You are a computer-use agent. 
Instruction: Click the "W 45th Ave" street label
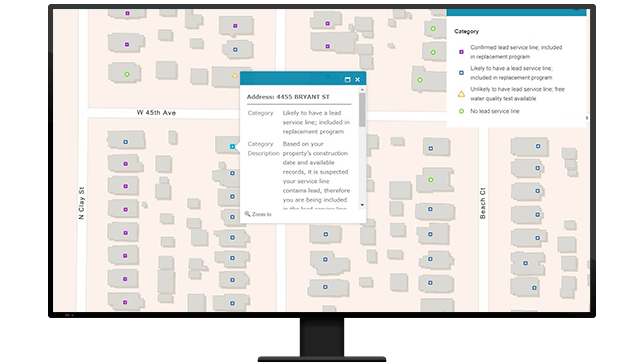[156, 113]
